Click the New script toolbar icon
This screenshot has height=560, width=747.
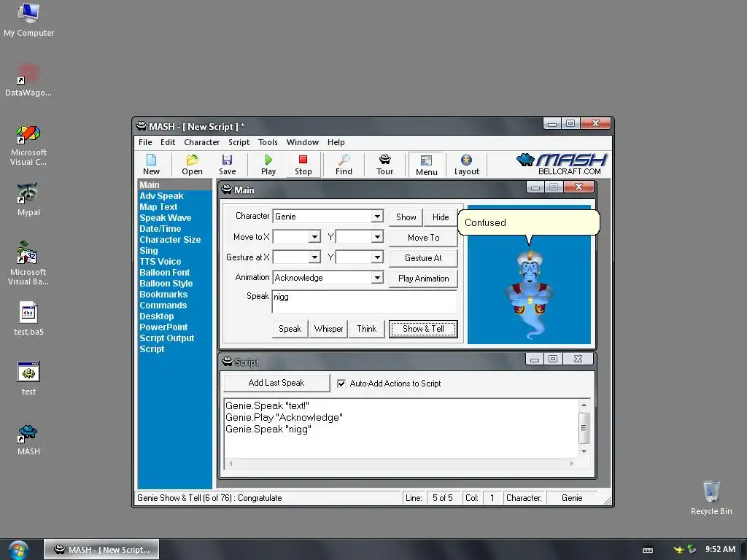(151, 165)
